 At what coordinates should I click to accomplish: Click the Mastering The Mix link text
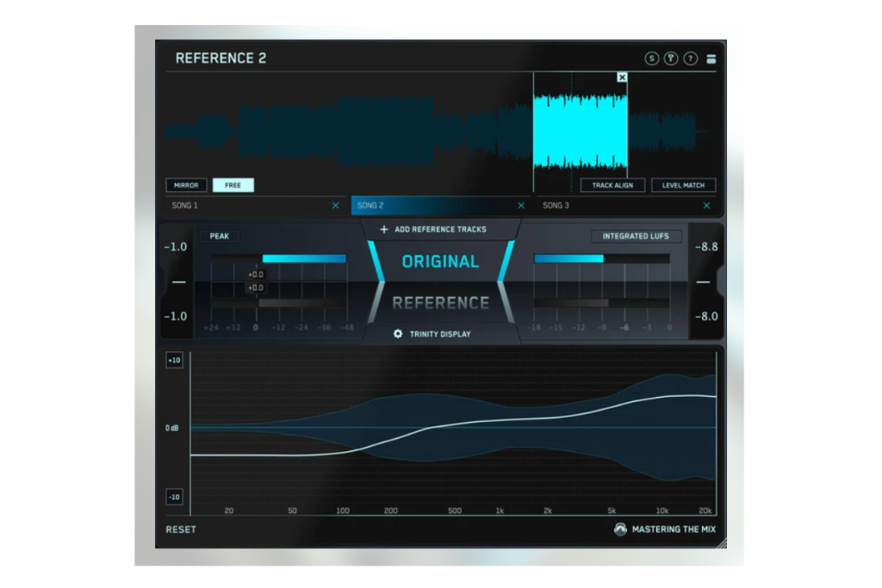tap(674, 529)
